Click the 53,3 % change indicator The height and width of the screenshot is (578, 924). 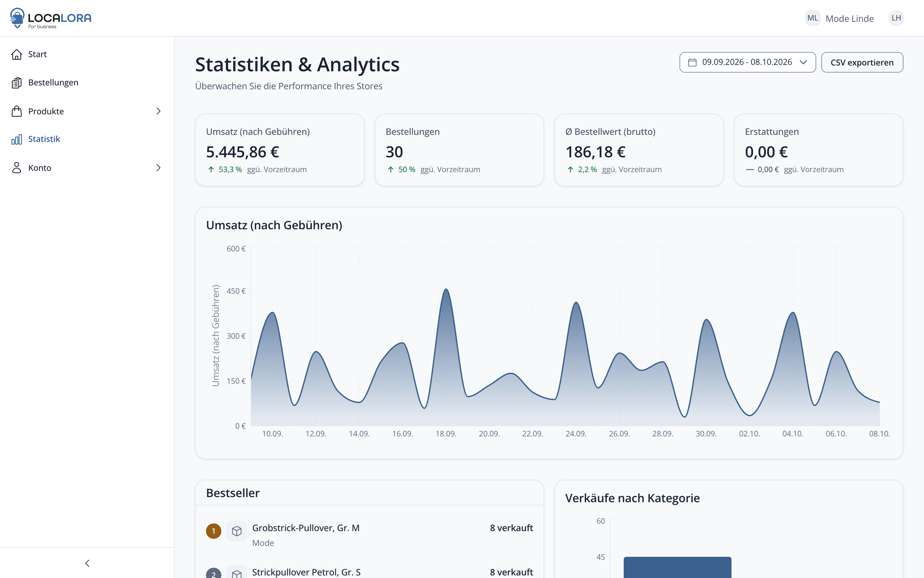tap(225, 169)
